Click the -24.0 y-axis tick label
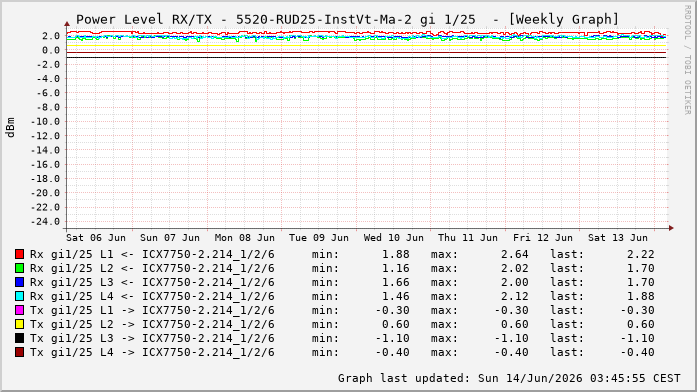This screenshot has width=697, height=392. tap(45, 221)
